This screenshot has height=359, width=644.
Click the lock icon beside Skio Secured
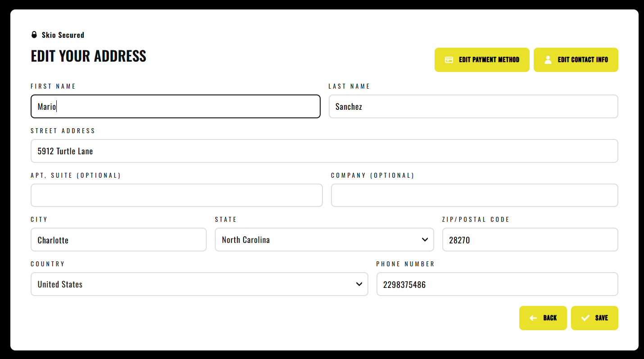[x=34, y=35]
